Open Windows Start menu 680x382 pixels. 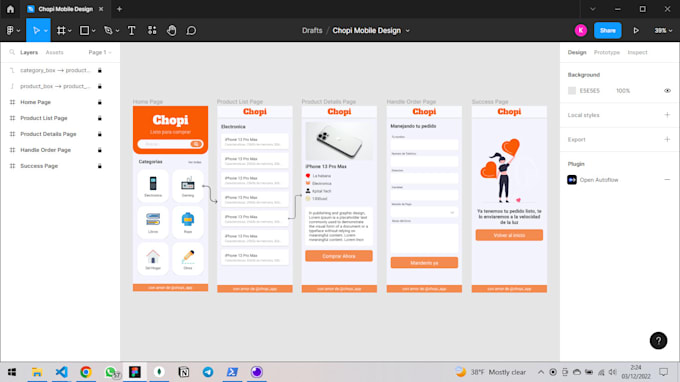(12, 372)
